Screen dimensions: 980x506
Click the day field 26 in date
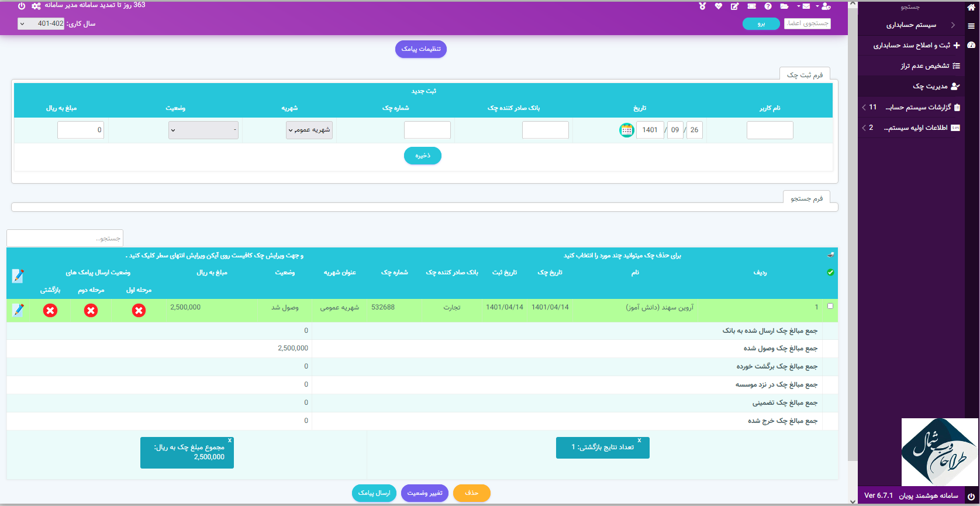pyautogui.click(x=694, y=130)
